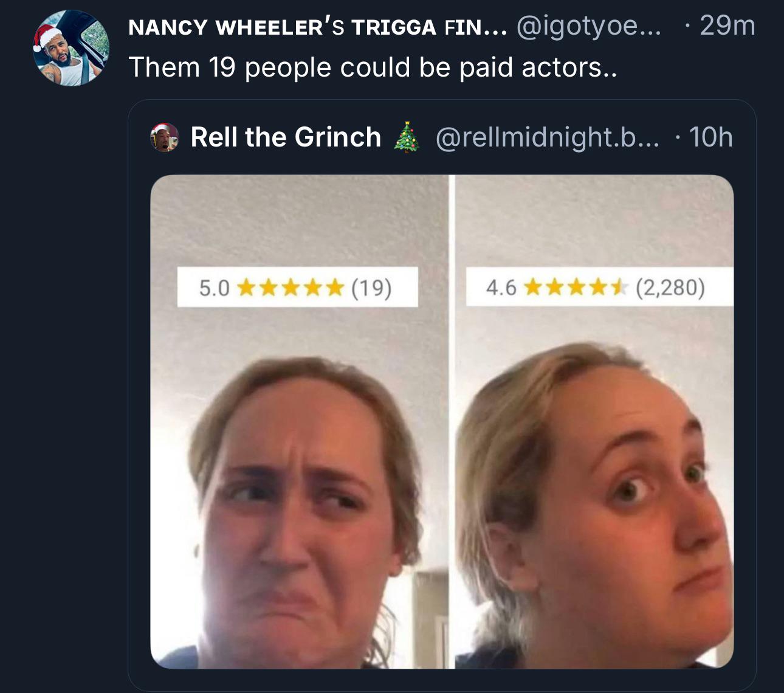Click the 29m post timestamp
This screenshot has height=693, width=784.
pyautogui.click(x=727, y=26)
